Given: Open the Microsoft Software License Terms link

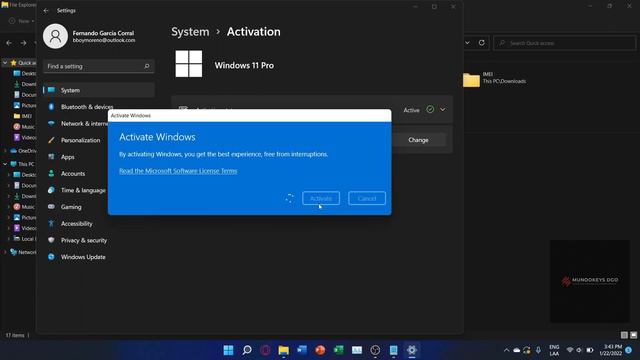Looking at the screenshot, I should pos(178,171).
